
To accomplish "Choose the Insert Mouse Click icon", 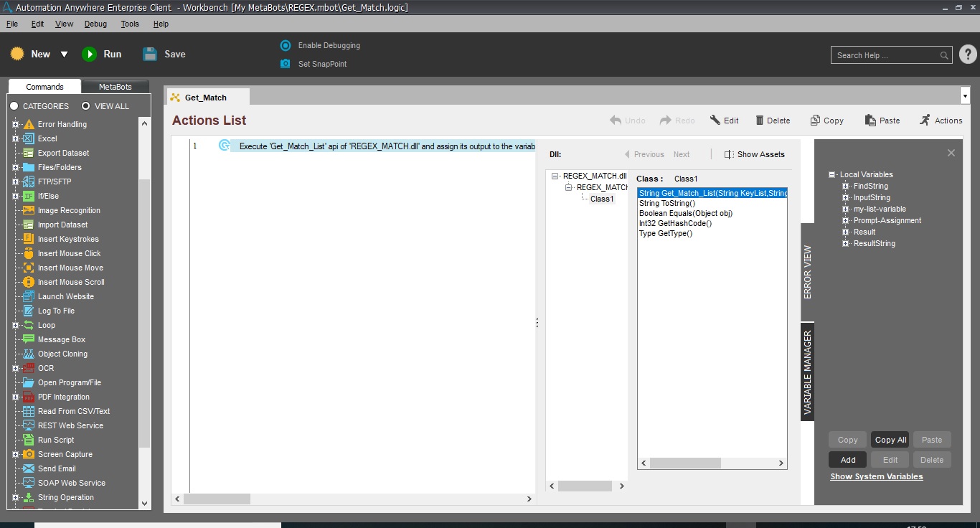I will click(29, 253).
